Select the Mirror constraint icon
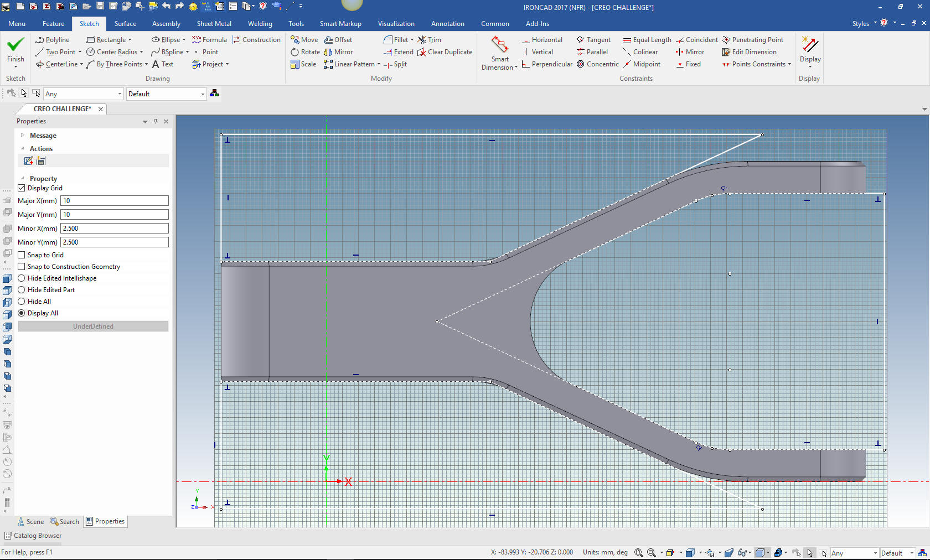 (690, 52)
